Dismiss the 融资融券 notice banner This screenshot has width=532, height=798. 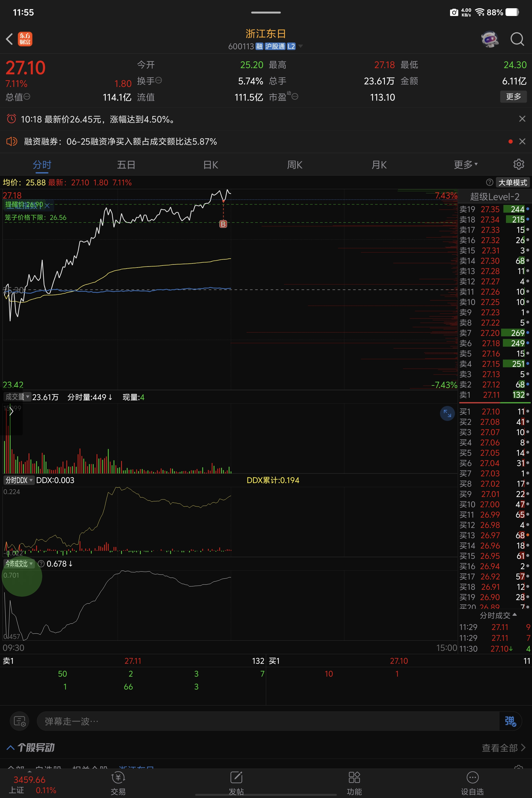point(522,141)
